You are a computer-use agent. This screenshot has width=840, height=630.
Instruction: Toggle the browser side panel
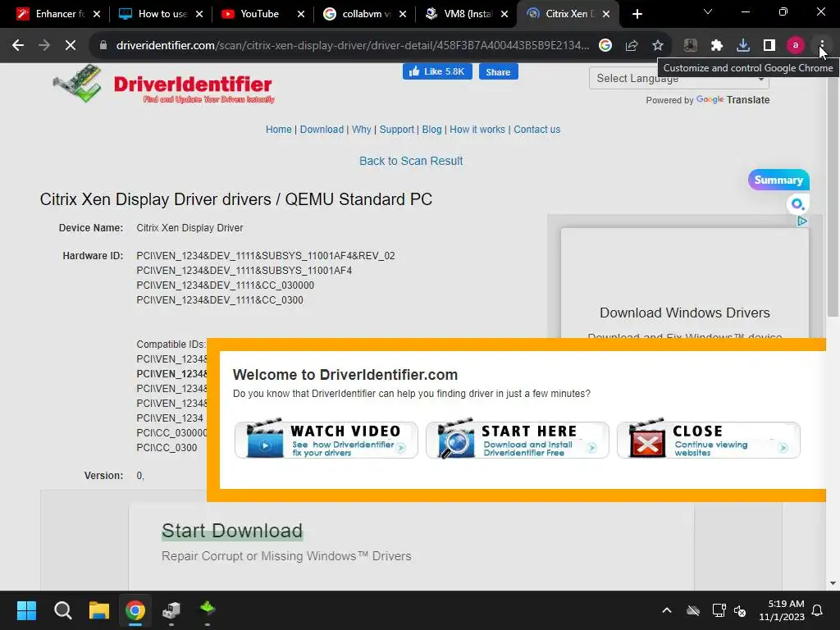point(769,46)
